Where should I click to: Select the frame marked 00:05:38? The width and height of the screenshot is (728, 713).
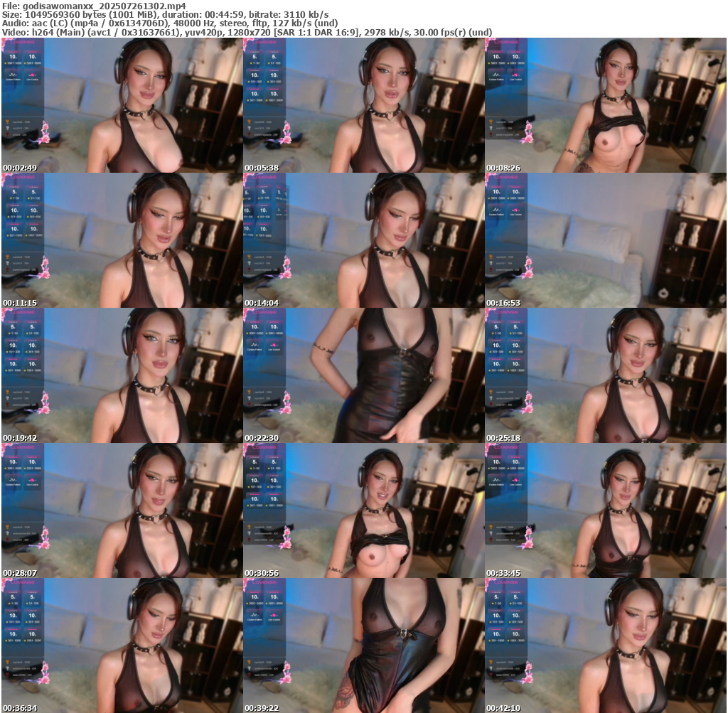[x=363, y=105]
